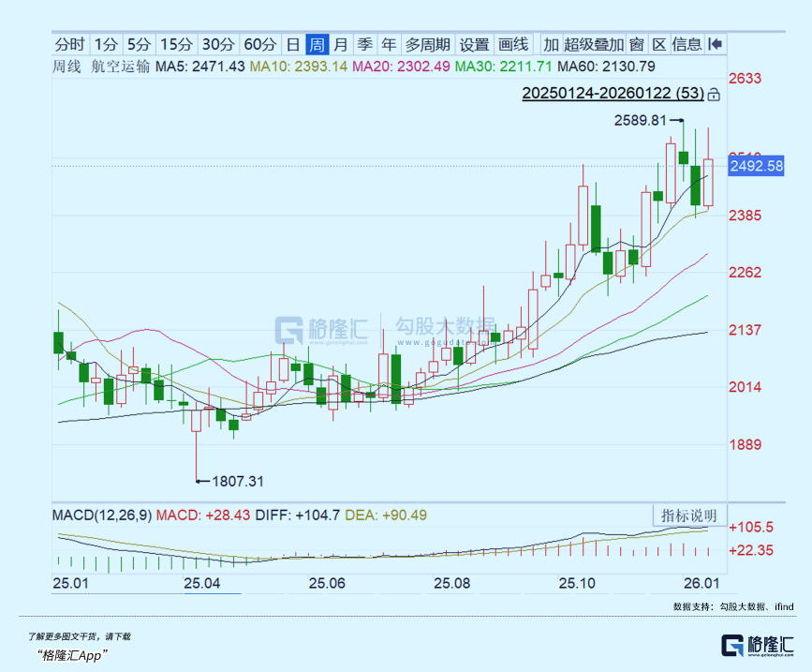Click the 加 add overlay button
Viewport: 812px width, 672px height.
[551, 44]
